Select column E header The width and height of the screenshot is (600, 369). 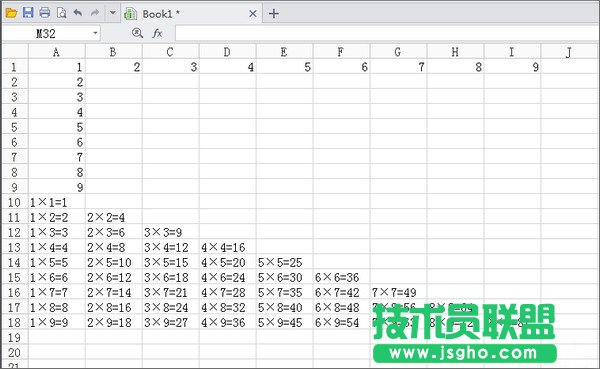click(x=284, y=52)
